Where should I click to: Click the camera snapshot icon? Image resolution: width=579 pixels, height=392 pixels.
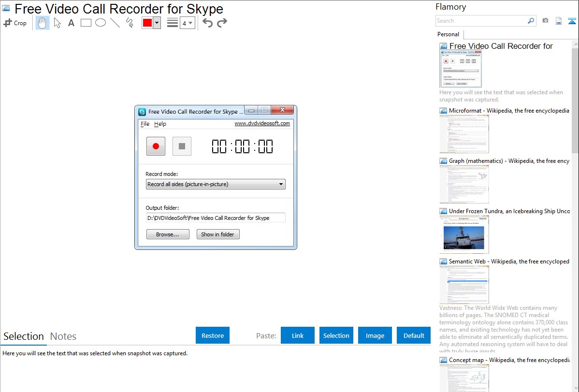(x=545, y=21)
